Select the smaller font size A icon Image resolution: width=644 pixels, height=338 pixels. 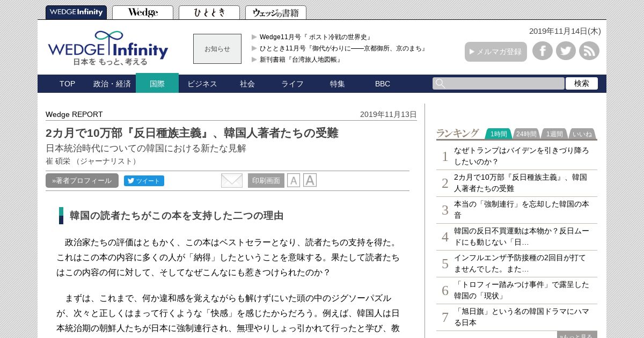[294, 180]
